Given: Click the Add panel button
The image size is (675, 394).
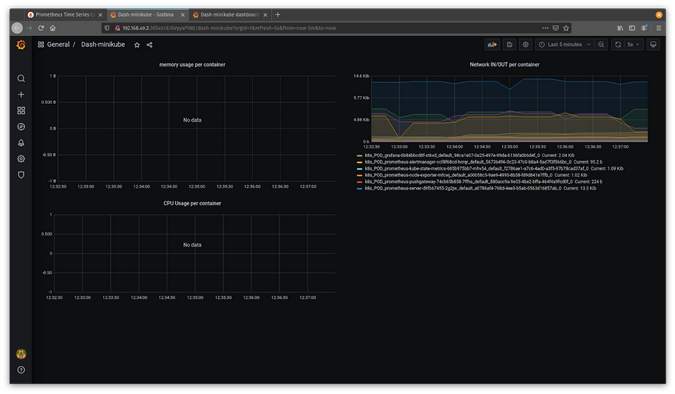Looking at the screenshot, I should 492,44.
